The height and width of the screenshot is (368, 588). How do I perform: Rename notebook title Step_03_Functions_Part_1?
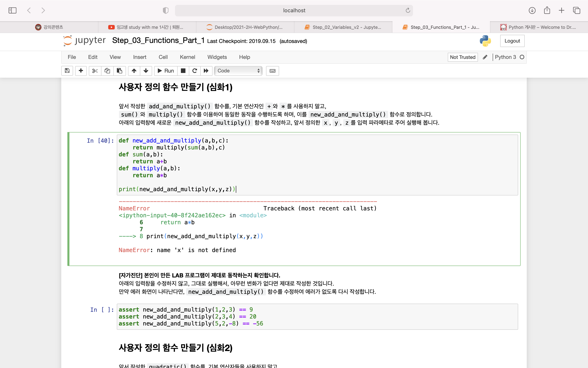158,40
